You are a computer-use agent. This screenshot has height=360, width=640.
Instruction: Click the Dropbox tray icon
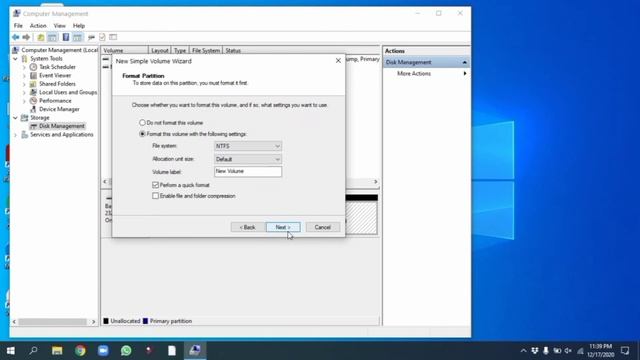tap(535, 351)
